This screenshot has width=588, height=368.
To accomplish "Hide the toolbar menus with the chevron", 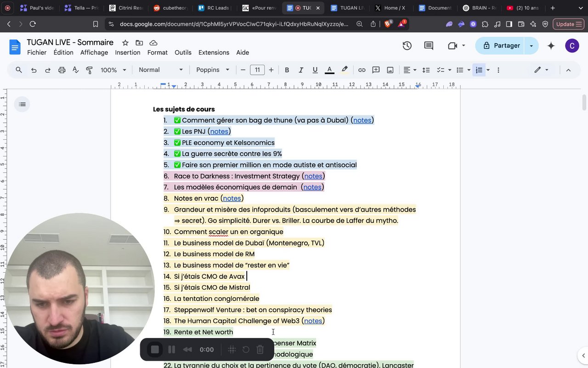I will [568, 70].
